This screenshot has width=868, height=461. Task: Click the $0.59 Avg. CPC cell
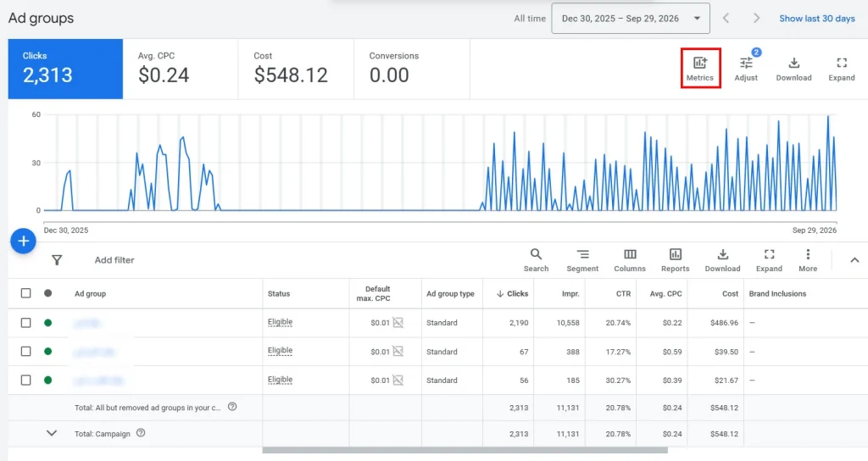point(672,352)
